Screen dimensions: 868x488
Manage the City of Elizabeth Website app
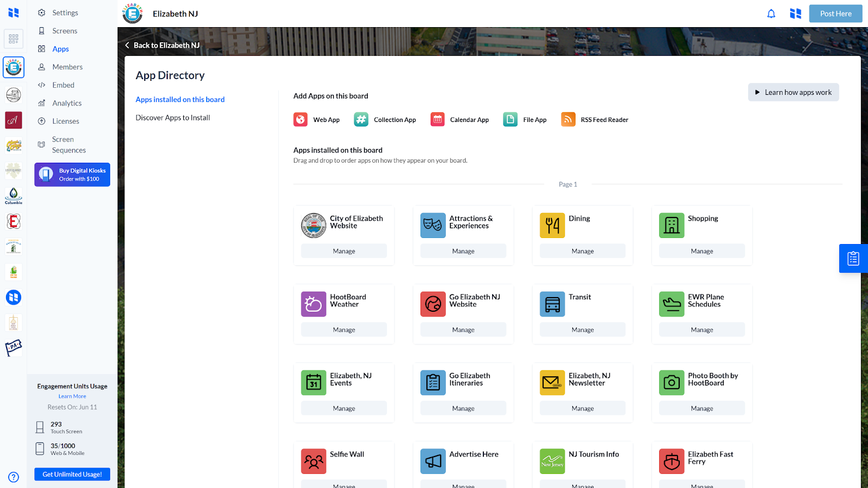344,251
